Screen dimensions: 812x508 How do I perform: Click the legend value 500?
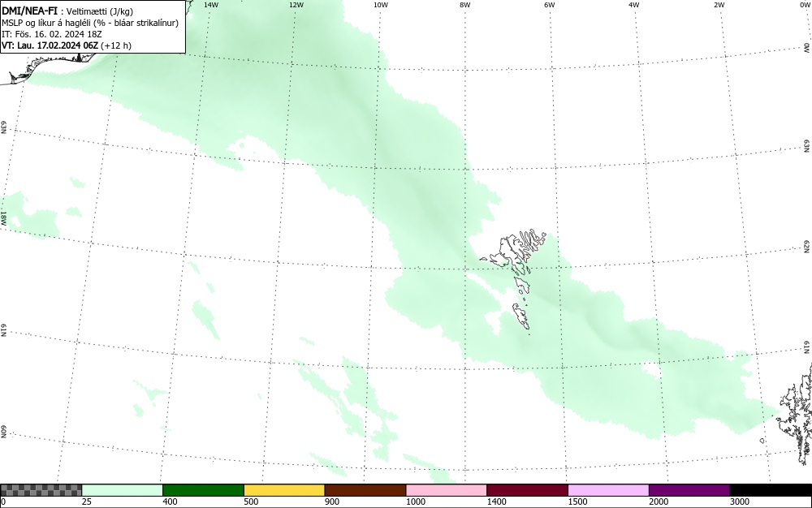(x=251, y=502)
